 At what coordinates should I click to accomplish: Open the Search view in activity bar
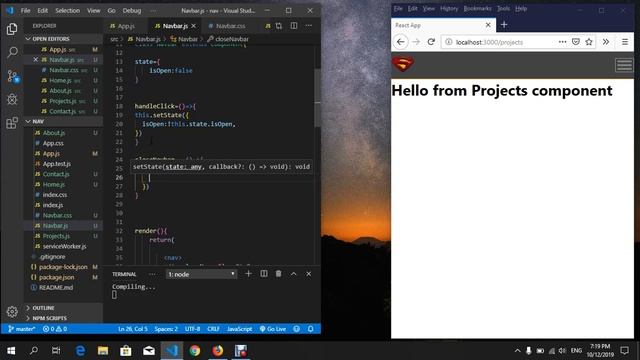[x=12, y=52]
